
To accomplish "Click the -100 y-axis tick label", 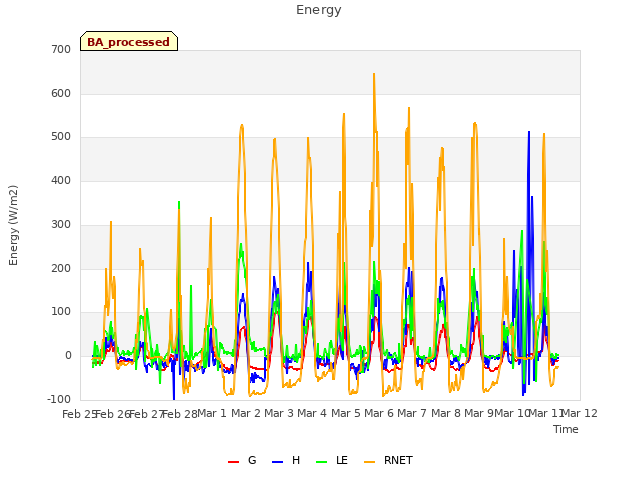I will pyautogui.click(x=59, y=400).
